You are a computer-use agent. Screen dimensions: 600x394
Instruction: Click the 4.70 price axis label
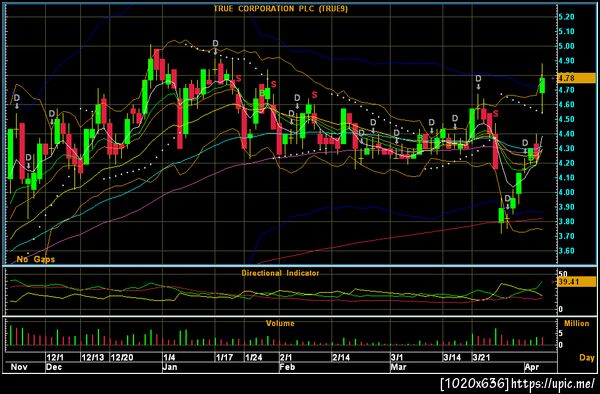click(x=566, y=90)
